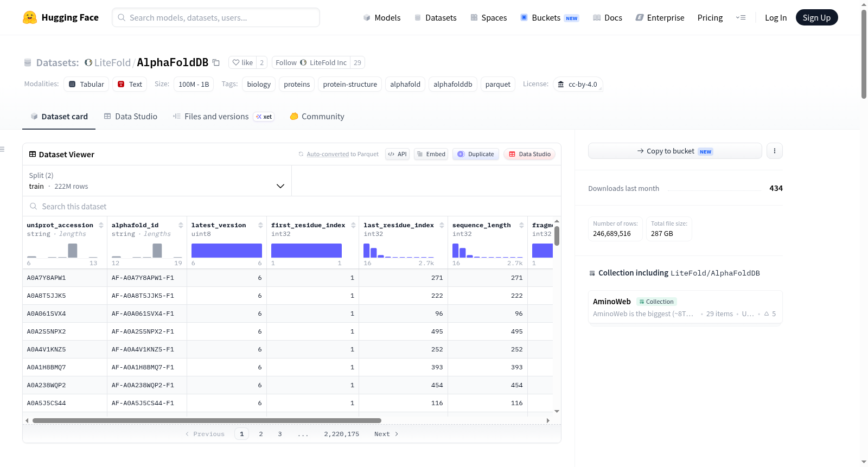Open Data Studio button in viewer header
Screen dimensions: 868x467
pyautogui.click(x=529, y=154)
